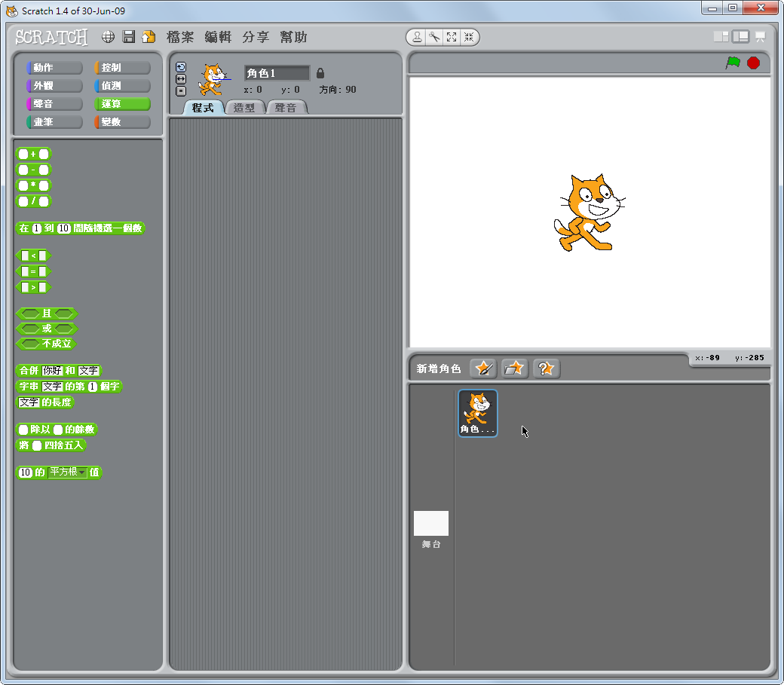
Task: Get a surprise sprite button
Action: point(546,368)
